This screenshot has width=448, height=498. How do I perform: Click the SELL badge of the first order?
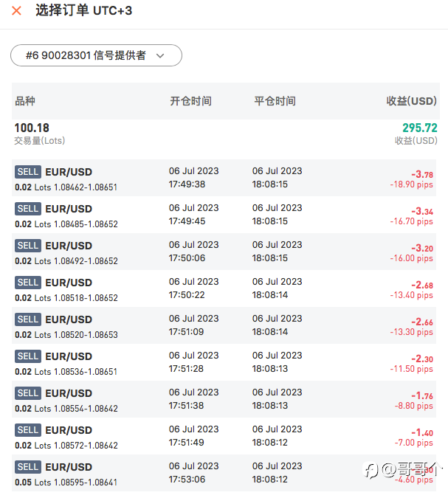(28, 172)
